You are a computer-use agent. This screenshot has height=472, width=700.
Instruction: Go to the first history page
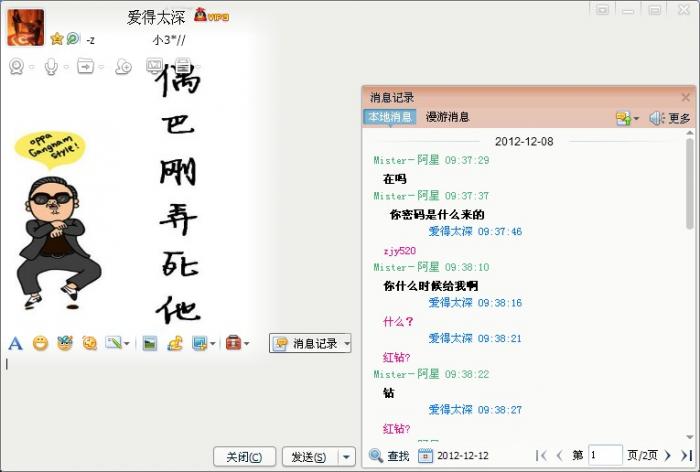542,455
